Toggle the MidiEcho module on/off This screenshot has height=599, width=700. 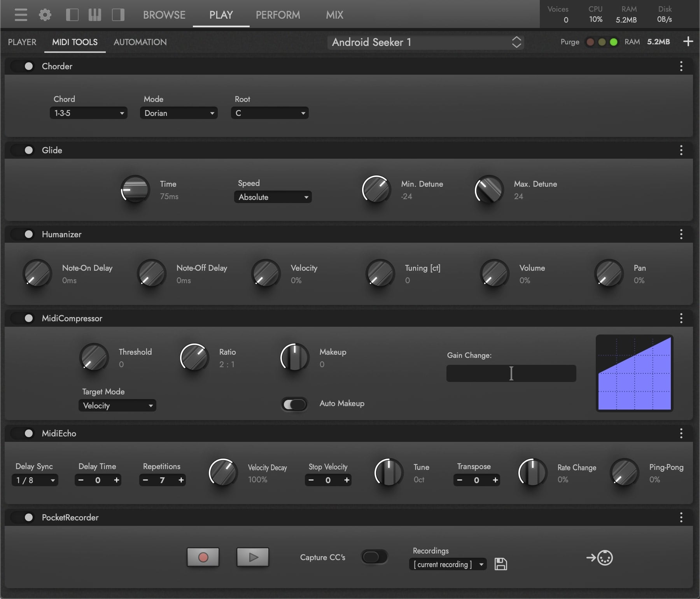click(23, 433)
